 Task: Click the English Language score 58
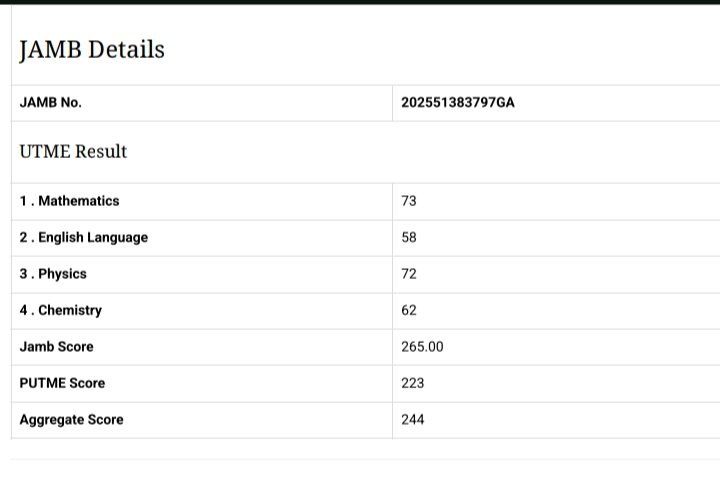coord(409,237)
